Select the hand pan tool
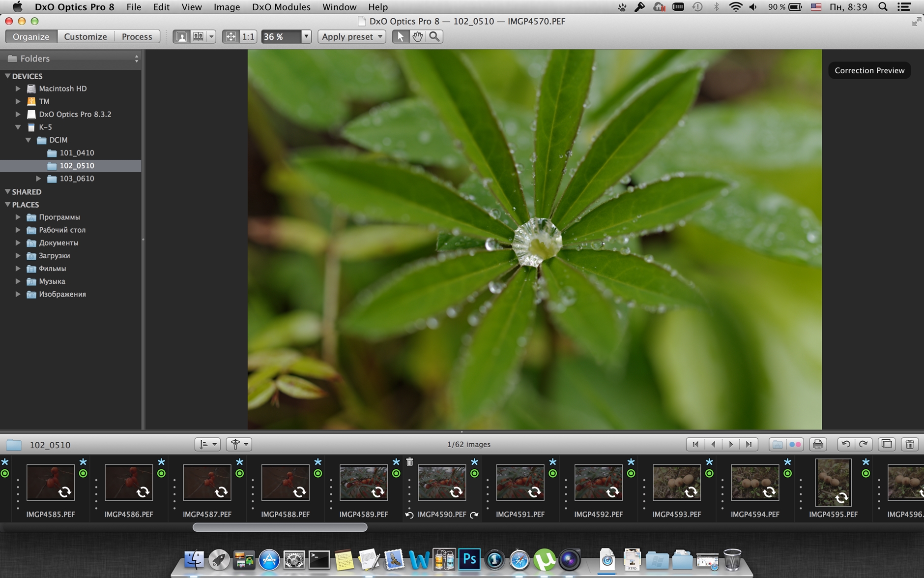Image resolution: width=924 pixels, height=578 pixels. (x=417, y=37)
